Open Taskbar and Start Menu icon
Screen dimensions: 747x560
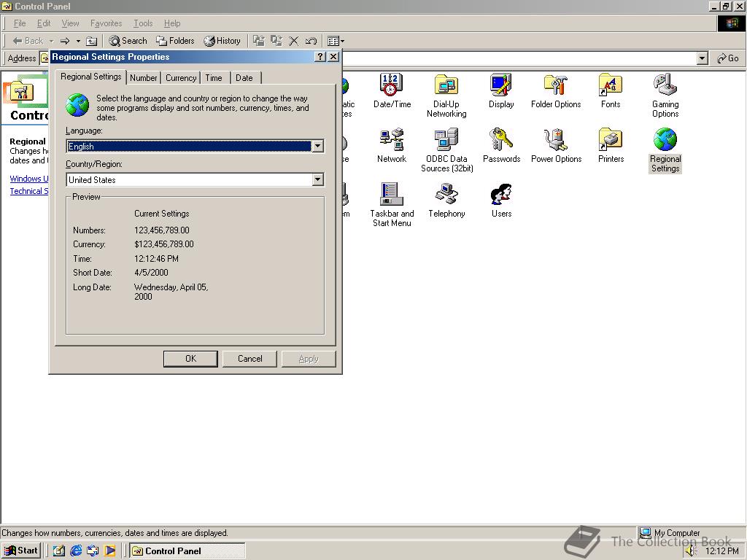392,205
